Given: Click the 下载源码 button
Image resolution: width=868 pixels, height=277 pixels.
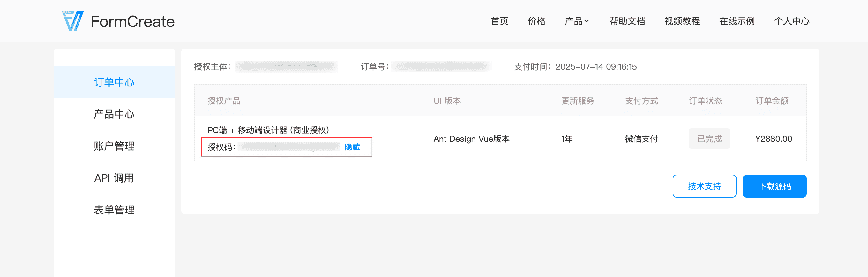Looking at the screenshot, I should [x=774, y=186].
